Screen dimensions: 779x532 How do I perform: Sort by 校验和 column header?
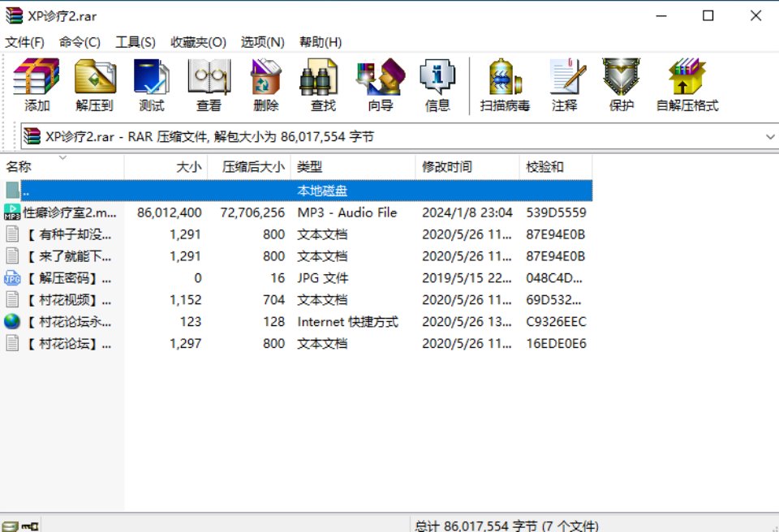click(556, 167)
